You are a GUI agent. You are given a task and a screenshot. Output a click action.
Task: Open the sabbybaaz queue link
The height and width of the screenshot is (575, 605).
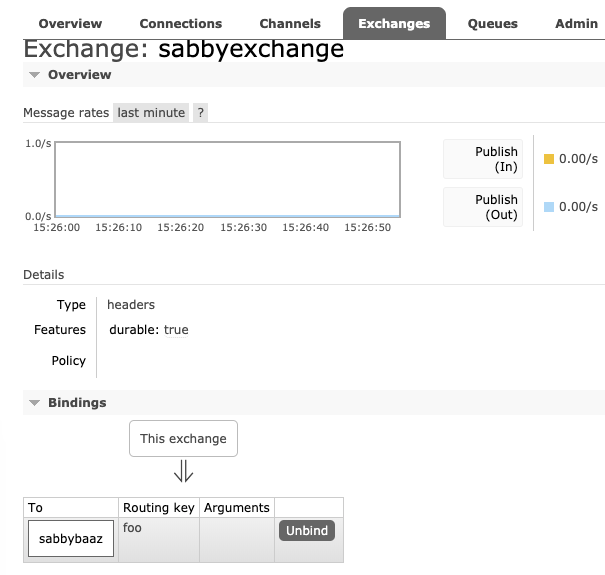(x=71, y=538)
